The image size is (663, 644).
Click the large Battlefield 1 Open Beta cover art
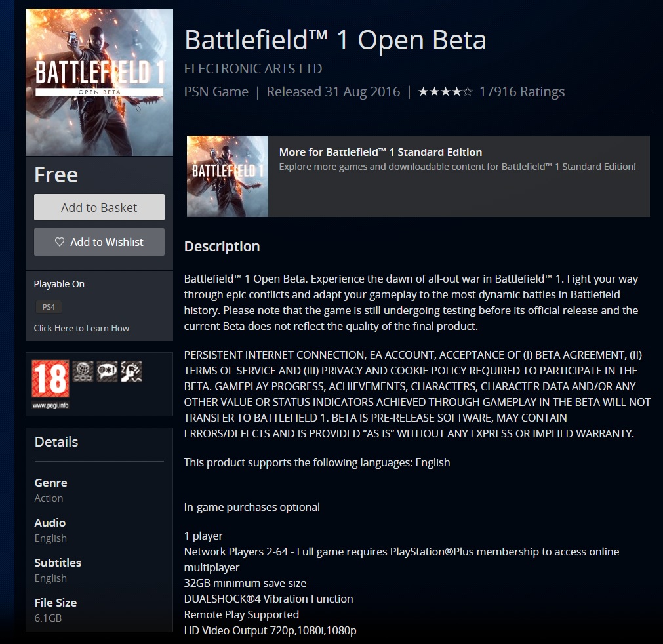point(100,83)
